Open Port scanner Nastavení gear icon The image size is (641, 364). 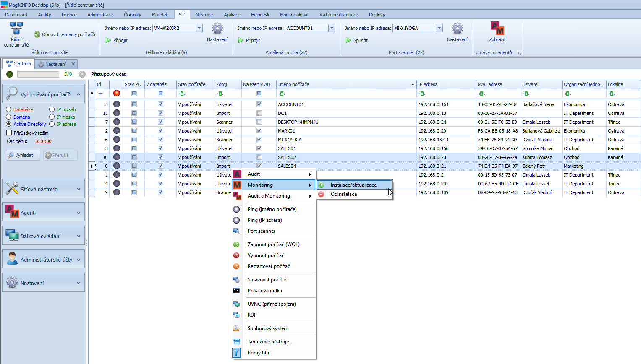(457, 29)
